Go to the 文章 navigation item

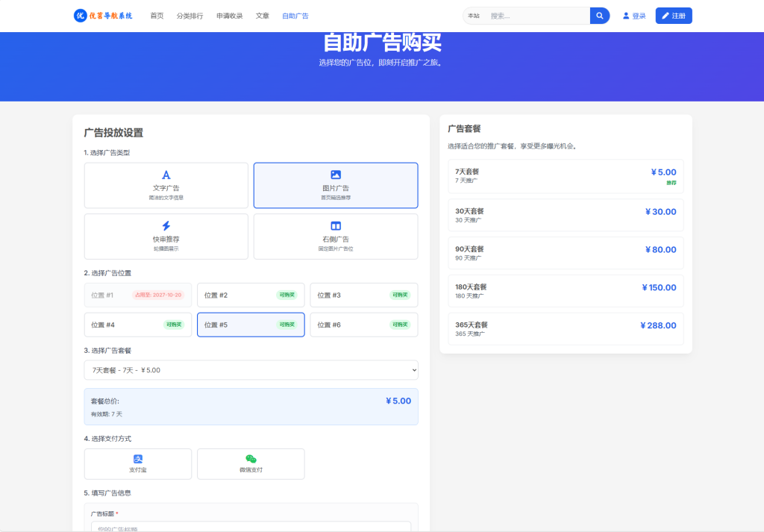pyautogui.click(x=263, y=15)
